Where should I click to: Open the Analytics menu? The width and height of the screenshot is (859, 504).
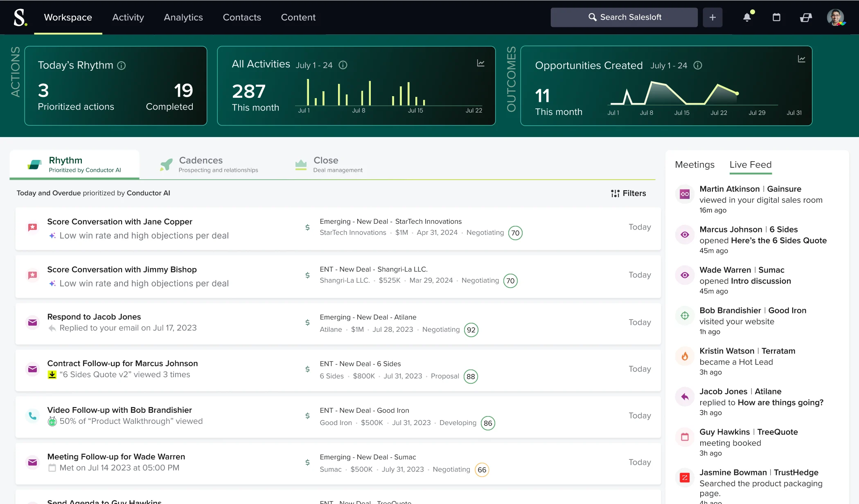[183, 17]
